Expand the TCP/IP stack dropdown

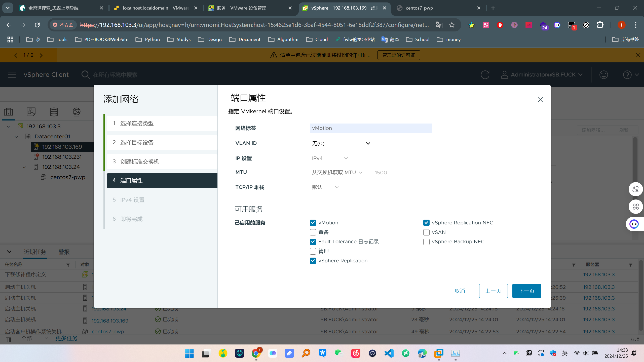[x=325, y=187]
